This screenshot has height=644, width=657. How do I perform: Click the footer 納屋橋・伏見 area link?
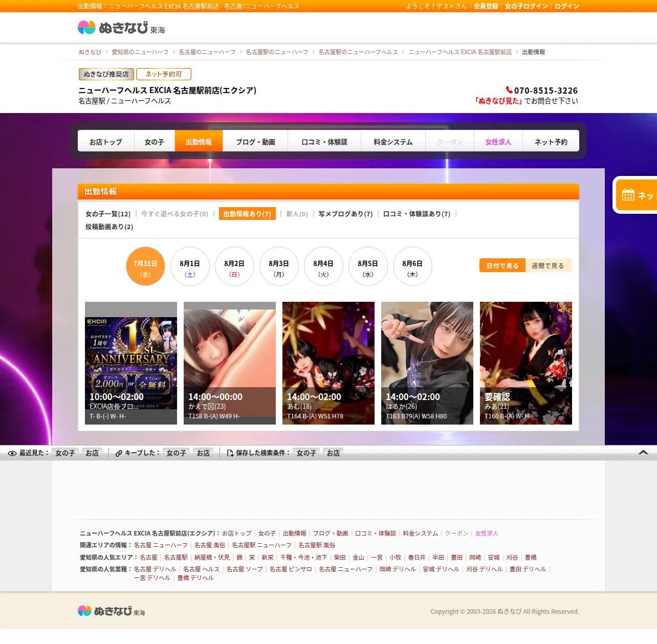(212, 558)
